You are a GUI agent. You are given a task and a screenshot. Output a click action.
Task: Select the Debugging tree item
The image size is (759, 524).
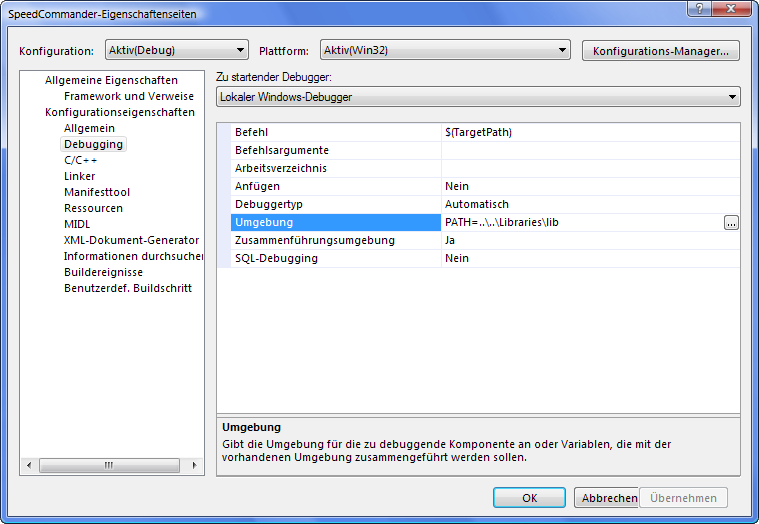(x=93, y=144)
